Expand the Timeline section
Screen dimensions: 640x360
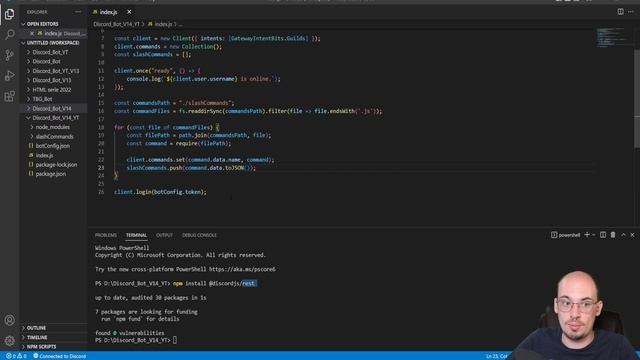pos(53,337)
